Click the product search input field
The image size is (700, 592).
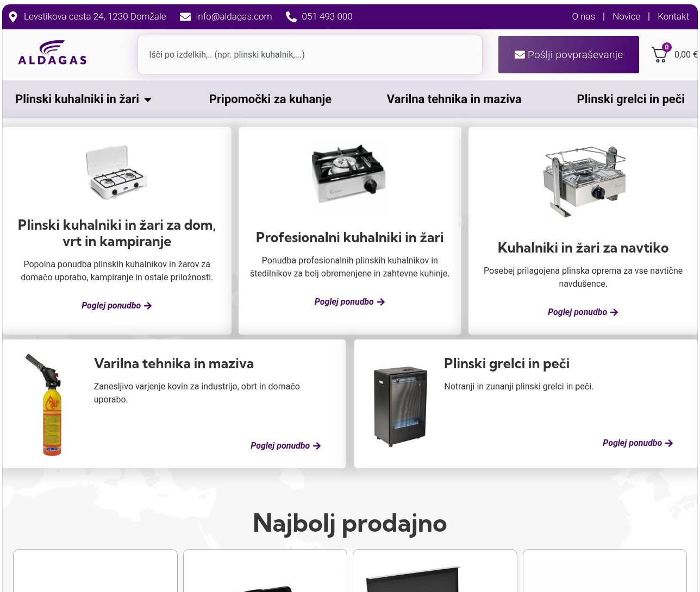click(310, 55)
